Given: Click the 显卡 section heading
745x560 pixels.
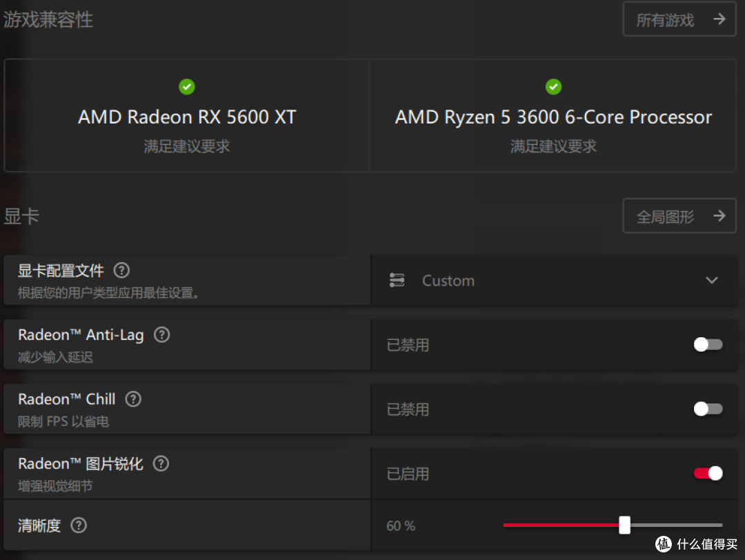Looking at the screenshot, I should (21, 216).
